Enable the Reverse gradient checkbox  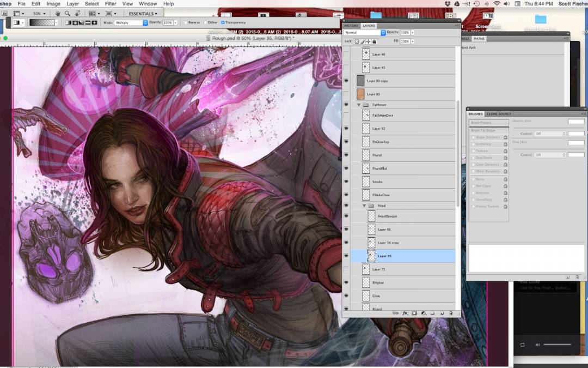[186, 22]
